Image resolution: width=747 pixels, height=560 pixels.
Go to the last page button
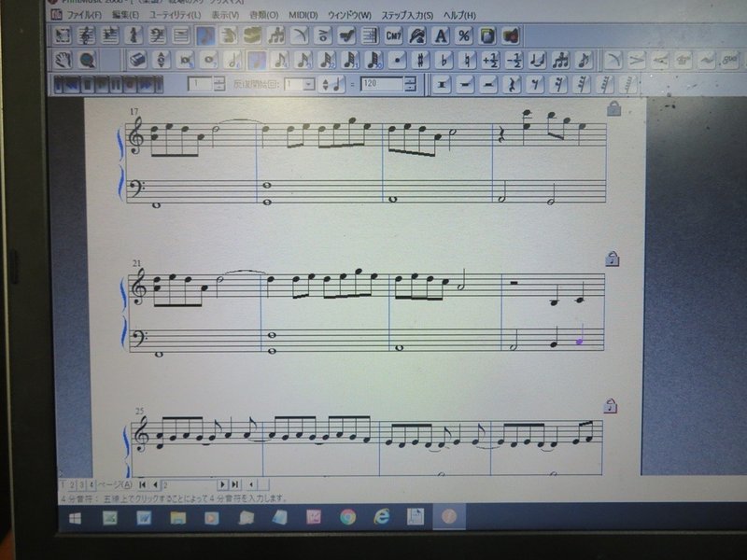pos(234,484)
